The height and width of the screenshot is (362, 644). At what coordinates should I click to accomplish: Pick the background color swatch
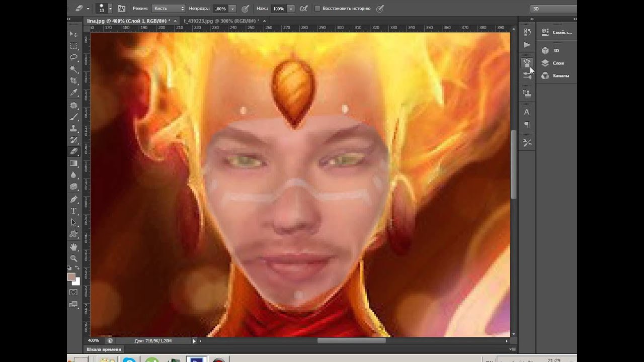[x=77, y=282]
